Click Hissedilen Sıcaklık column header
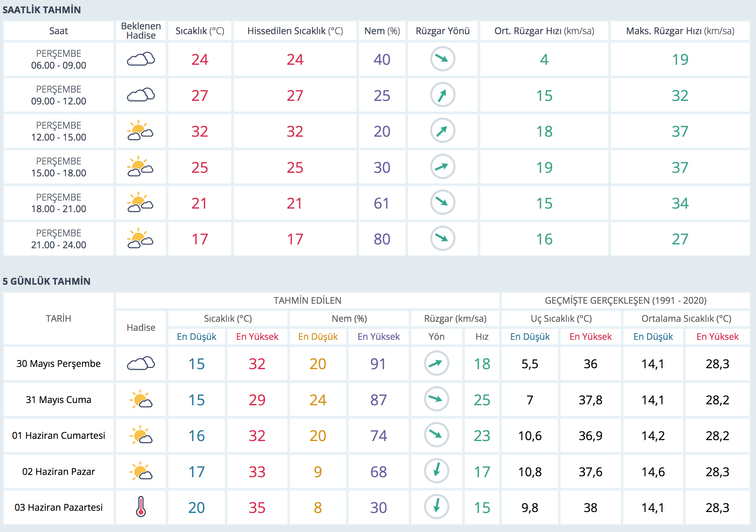The image size is (756, 532). pos(295,31)
